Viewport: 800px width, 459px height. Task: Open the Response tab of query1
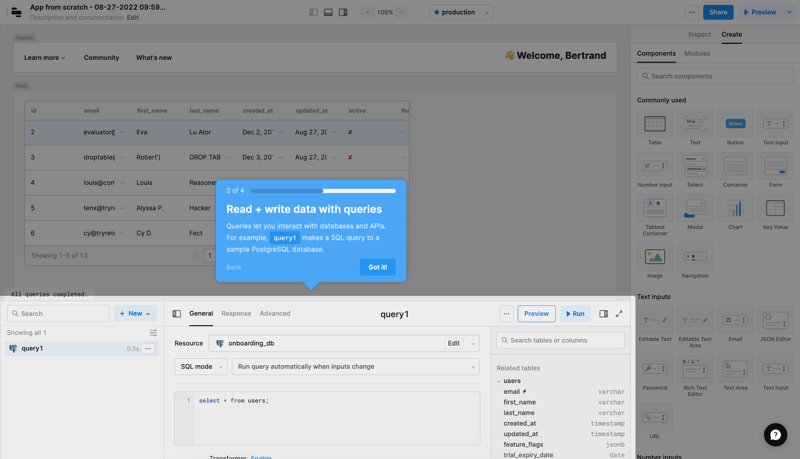(236, 314)
